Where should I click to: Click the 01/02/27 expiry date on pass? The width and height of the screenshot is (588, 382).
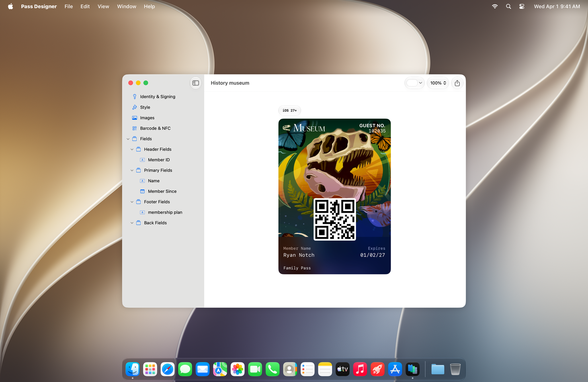tap(373, 255)
